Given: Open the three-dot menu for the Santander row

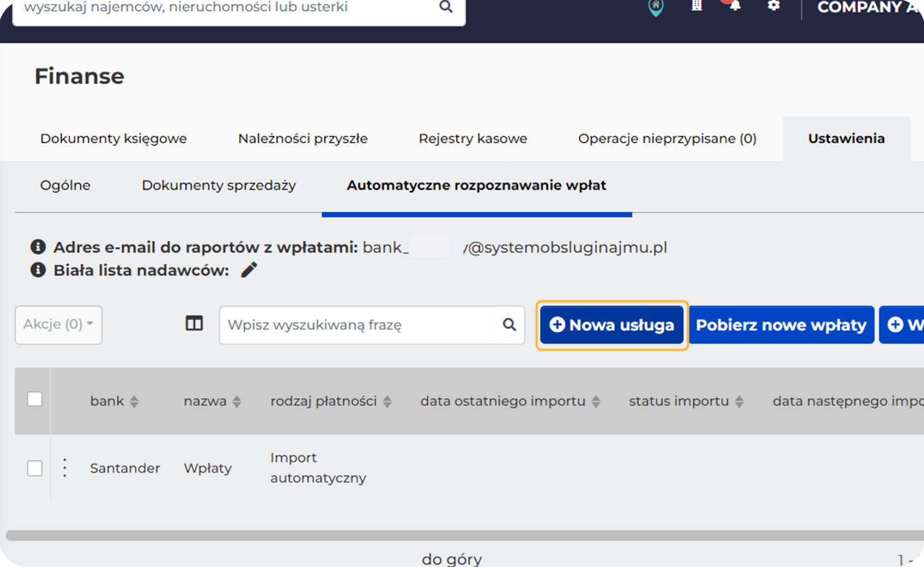Looking at the screenshot, I should (65, 468).
